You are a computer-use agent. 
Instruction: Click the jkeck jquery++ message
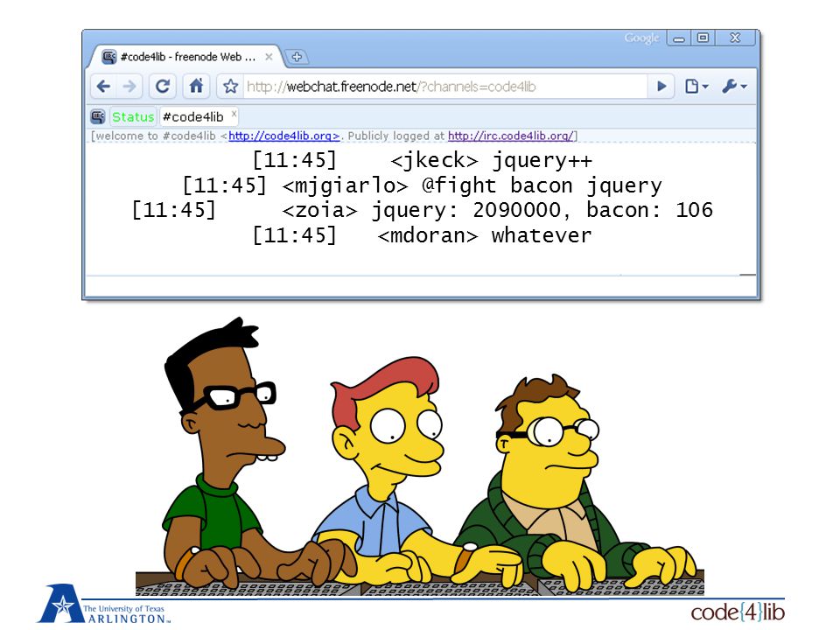coord(422,160)
